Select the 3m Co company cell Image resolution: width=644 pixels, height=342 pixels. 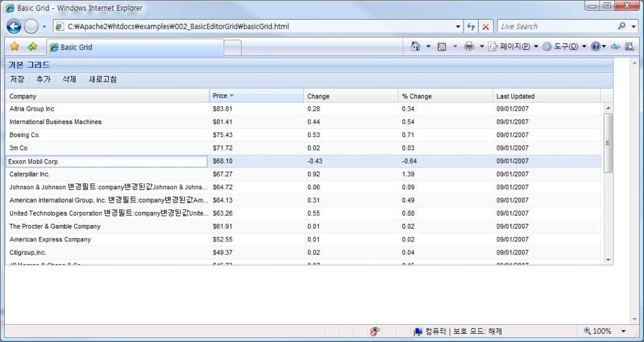click(x=107, y=148)
